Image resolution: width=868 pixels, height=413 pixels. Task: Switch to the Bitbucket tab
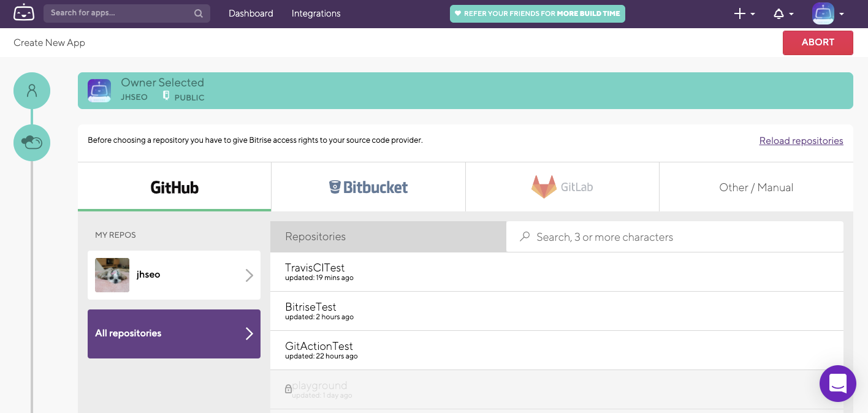click(368, 187)
